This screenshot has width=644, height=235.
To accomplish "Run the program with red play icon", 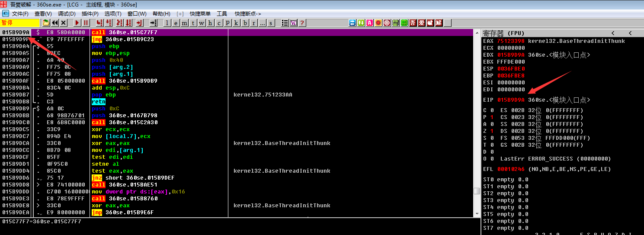I will (x=77, y=23).
